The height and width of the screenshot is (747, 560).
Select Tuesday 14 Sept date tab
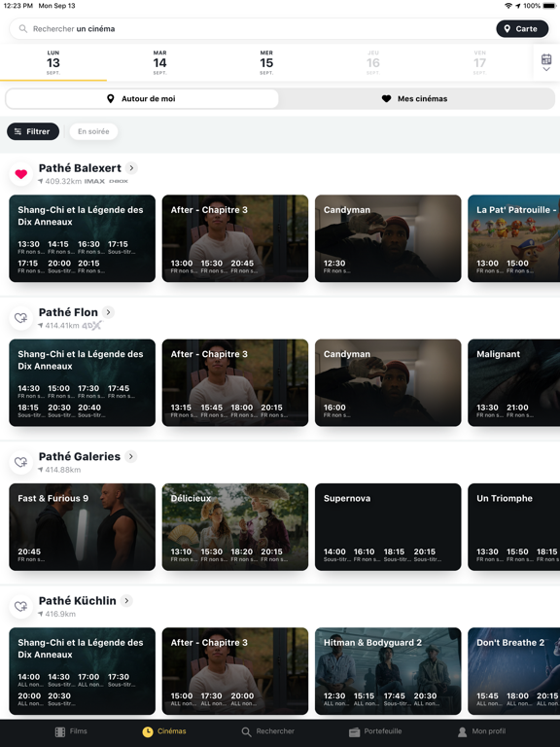(160, 62)
